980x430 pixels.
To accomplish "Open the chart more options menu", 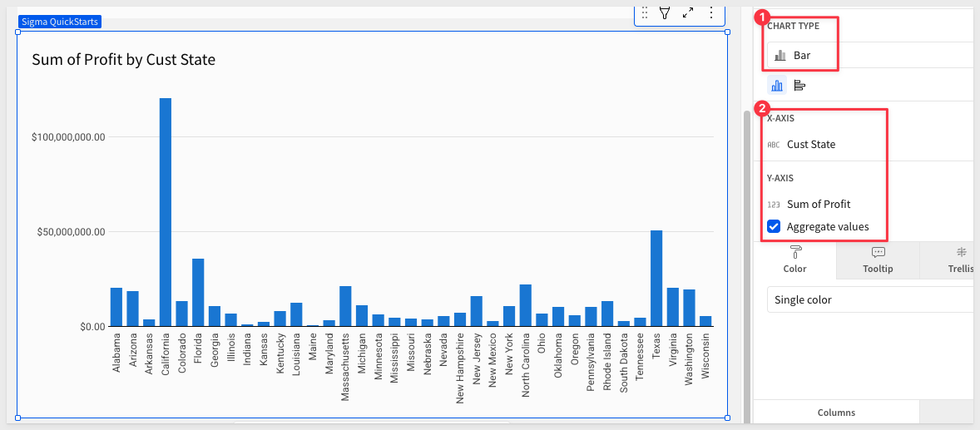I will [711, 12].
